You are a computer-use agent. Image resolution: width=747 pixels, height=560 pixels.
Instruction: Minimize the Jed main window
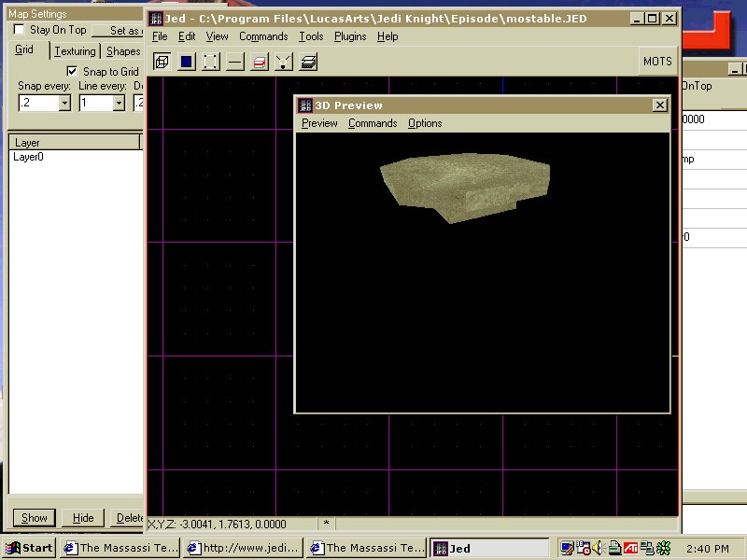click(637, 19)
